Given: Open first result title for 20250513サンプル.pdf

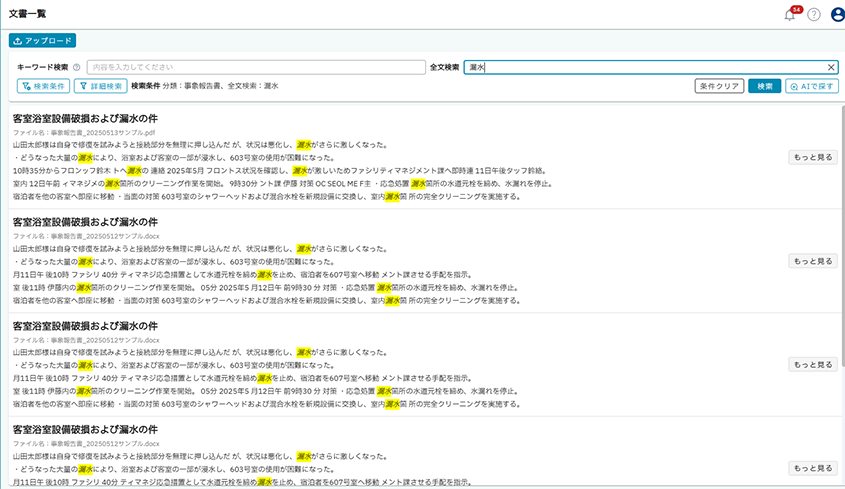Looking at the screenshot, I should 85,119.
